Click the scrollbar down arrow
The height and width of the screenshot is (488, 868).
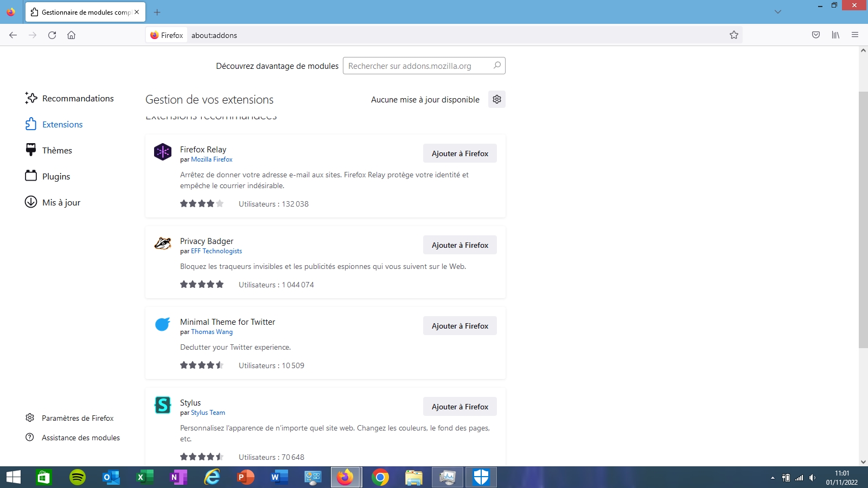coord(863,462)
